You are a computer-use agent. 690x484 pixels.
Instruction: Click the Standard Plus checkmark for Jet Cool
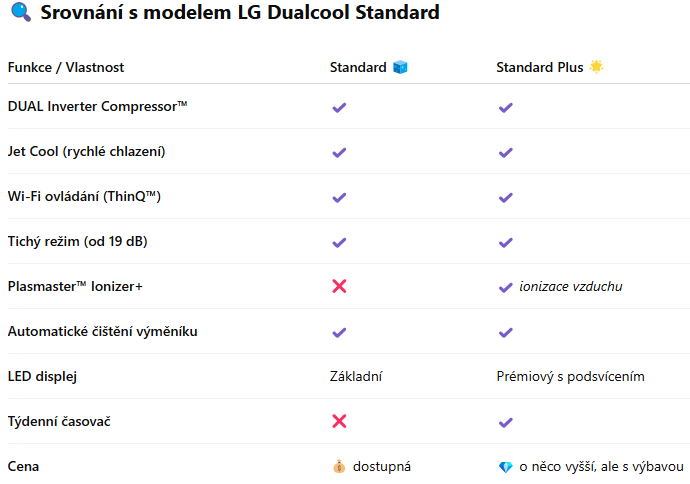tap(506, 153)
